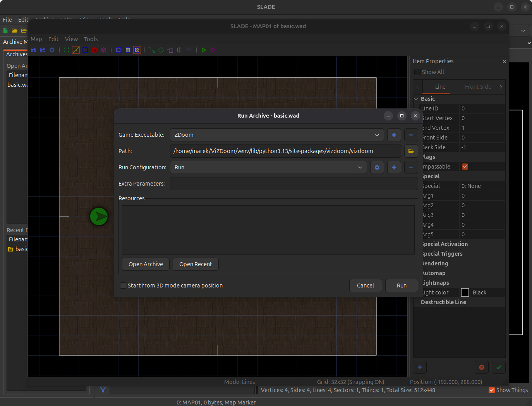The height and width of the screenshot is (406, 532).
Task: Add property with plus button in Item Properties
Action: tap(420, 367)
